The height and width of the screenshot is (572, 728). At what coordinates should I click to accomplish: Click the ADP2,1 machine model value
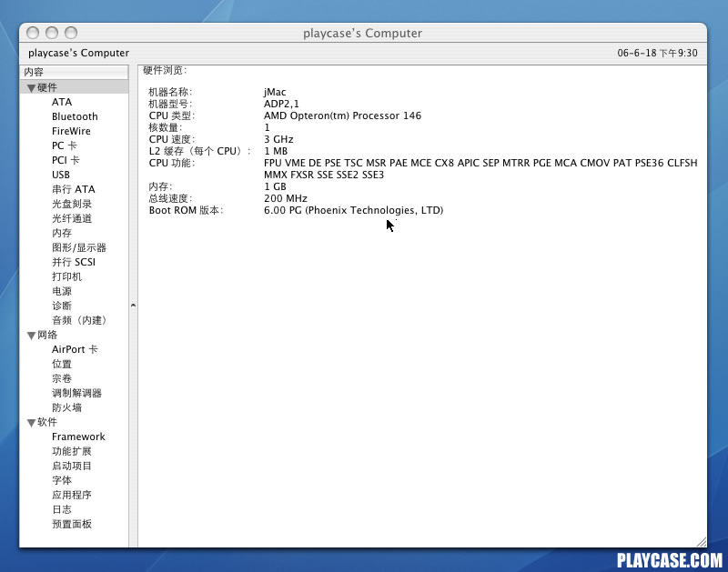[x=281, y=104]
